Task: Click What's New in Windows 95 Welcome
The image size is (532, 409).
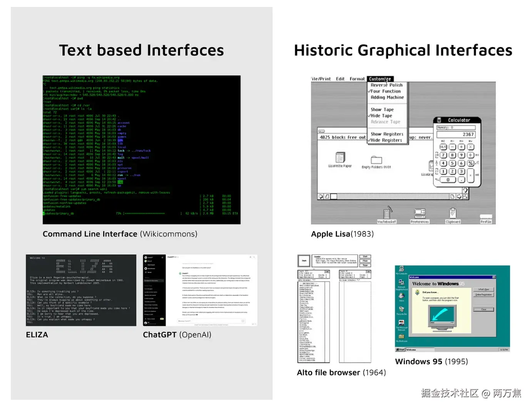Action: pyautogui.click(x=483, y=289)
